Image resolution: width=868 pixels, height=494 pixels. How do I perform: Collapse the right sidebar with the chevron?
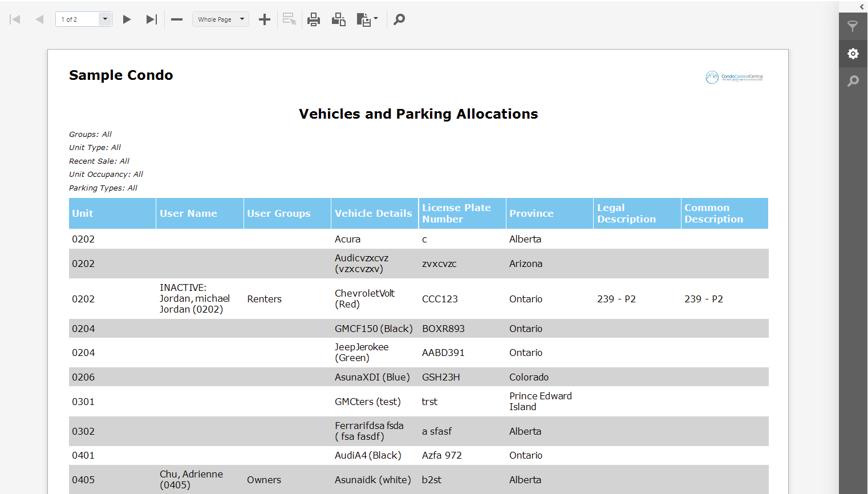pos(861,6)
